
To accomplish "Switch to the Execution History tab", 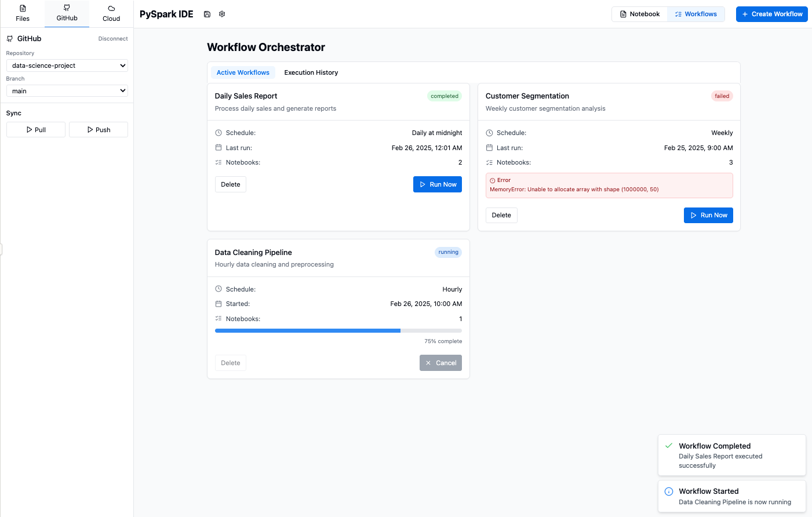I will click(x=311, y=72).
